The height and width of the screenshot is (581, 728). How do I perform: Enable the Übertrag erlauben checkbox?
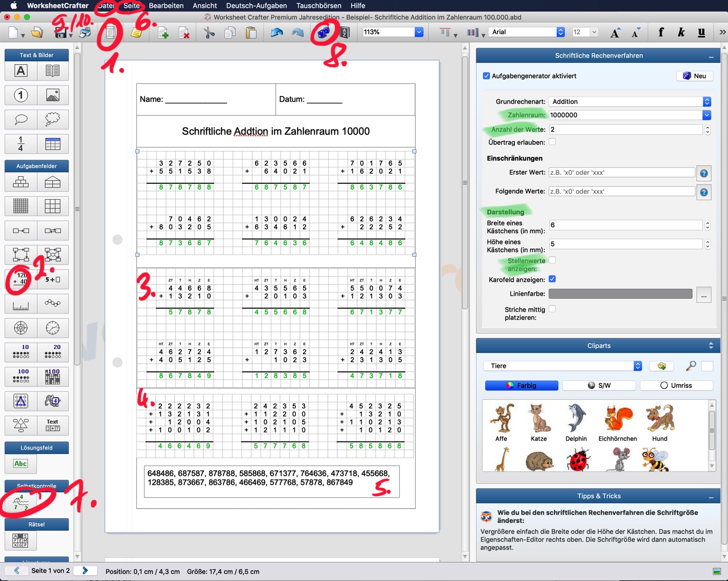pos(552,142)
